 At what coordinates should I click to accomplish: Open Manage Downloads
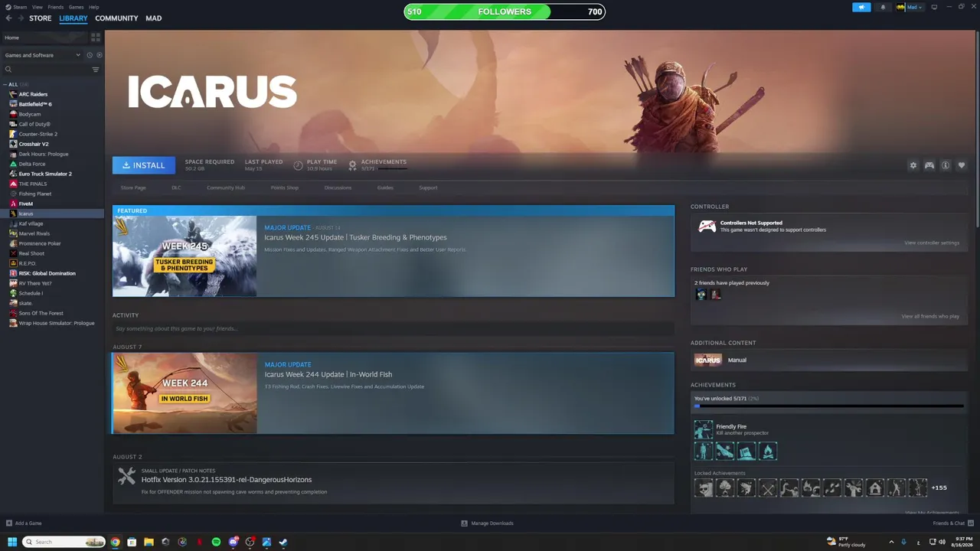(x=487, y=523)
